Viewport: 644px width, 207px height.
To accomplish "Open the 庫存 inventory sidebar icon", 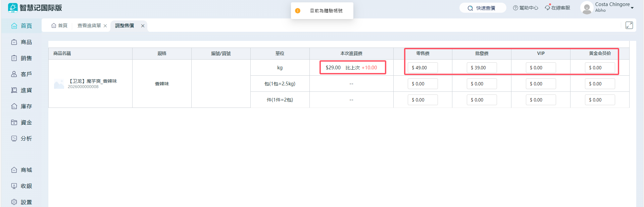I will click(14, 106).
